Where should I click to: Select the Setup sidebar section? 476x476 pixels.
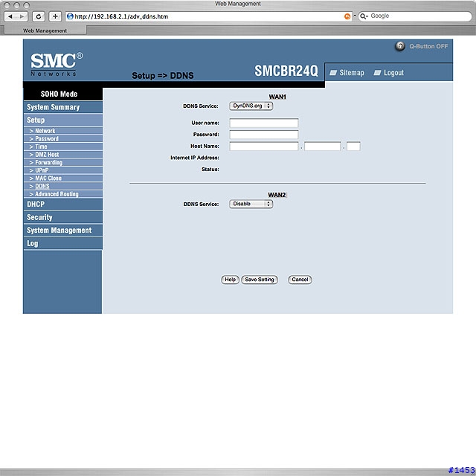(63, 120)
